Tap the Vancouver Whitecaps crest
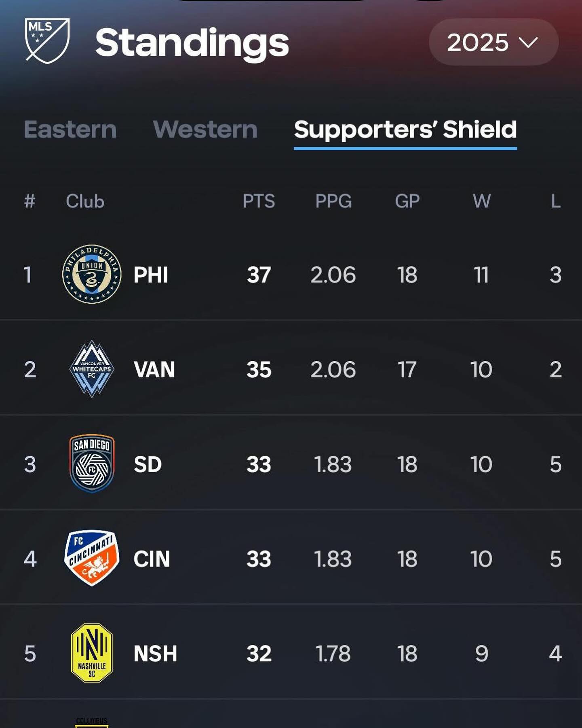Viewport: 582px width, 728px height. (x=92, y=369)
